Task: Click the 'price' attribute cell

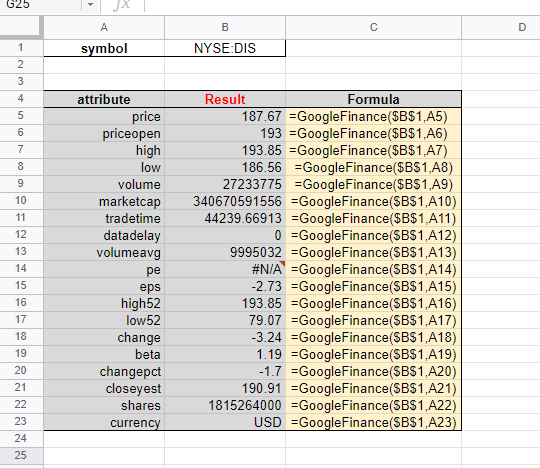Action: 104,116
